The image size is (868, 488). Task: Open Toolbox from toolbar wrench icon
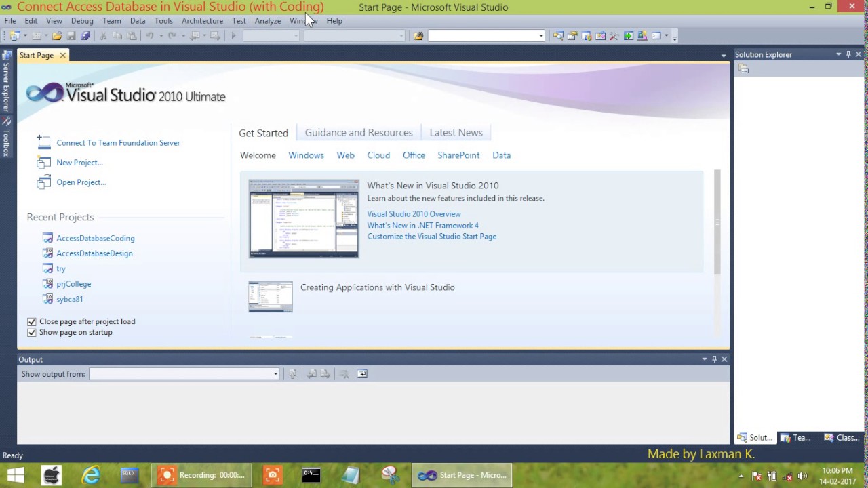pyautogui.click(x=614, y=36)
